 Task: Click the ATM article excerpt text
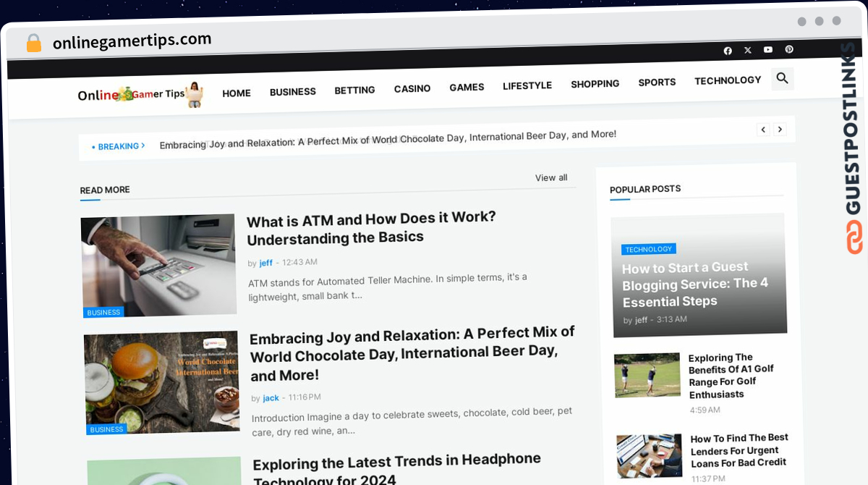click(x=388, y=287)
